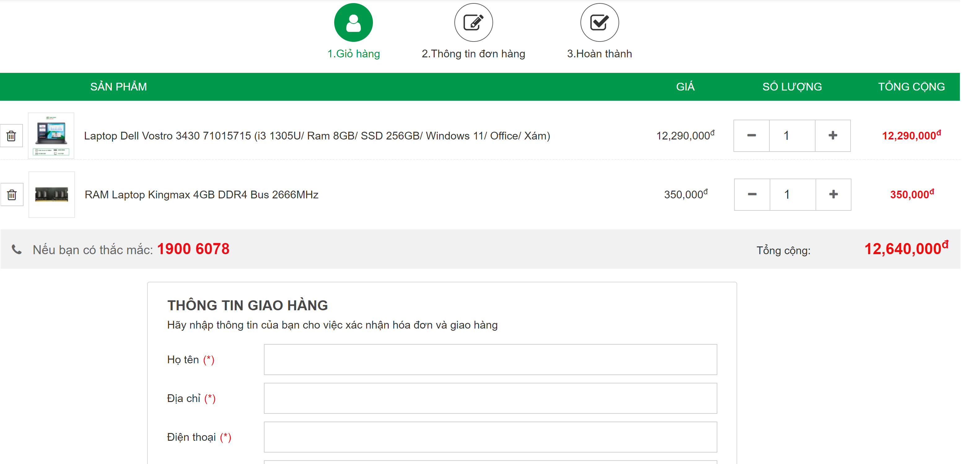
Task: Click the grand total 12,640,000đ
Action: [x=906, y=248]
